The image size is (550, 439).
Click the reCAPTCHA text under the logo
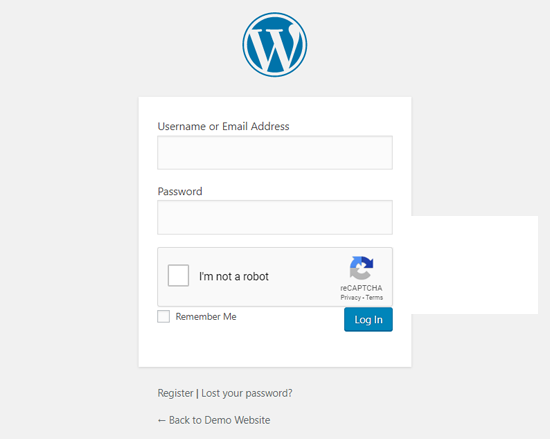point(361,288)
